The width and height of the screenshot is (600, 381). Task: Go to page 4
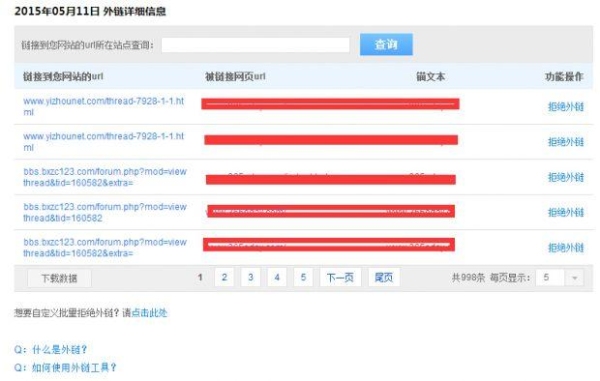(x=277, y=277)
